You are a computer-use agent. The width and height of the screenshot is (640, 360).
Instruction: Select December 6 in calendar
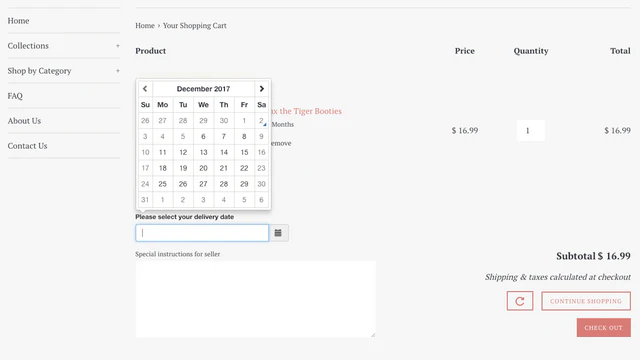tap(203, 136)
